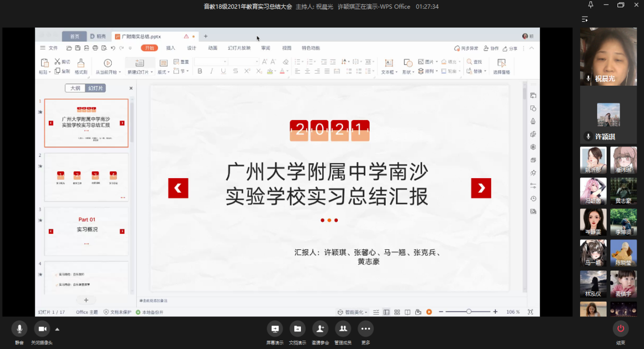Click the fit-to-window icon beside 106 %
The width and height of the screenshot is (644, 349).
[530, 312]
